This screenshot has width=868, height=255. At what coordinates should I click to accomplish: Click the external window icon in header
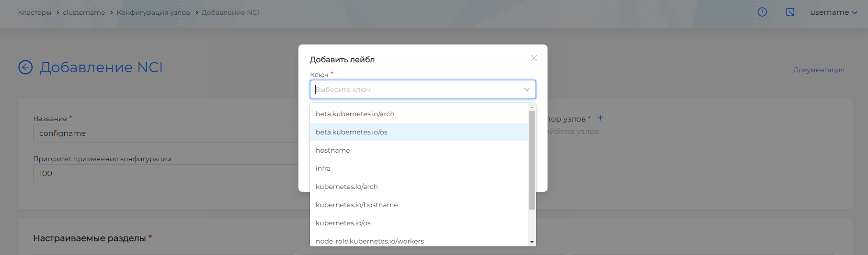(x=790, y=12)
